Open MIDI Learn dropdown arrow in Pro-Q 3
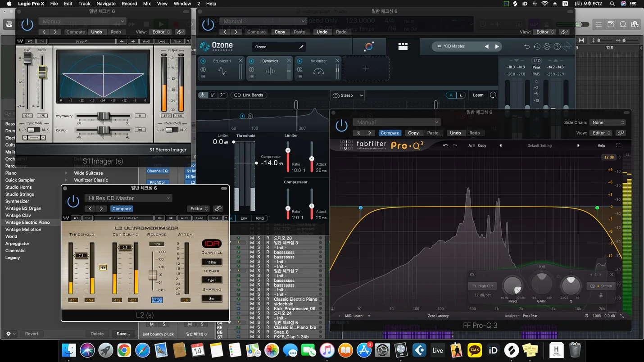This screenshot has width=644, height=362. tap(369, 316)
